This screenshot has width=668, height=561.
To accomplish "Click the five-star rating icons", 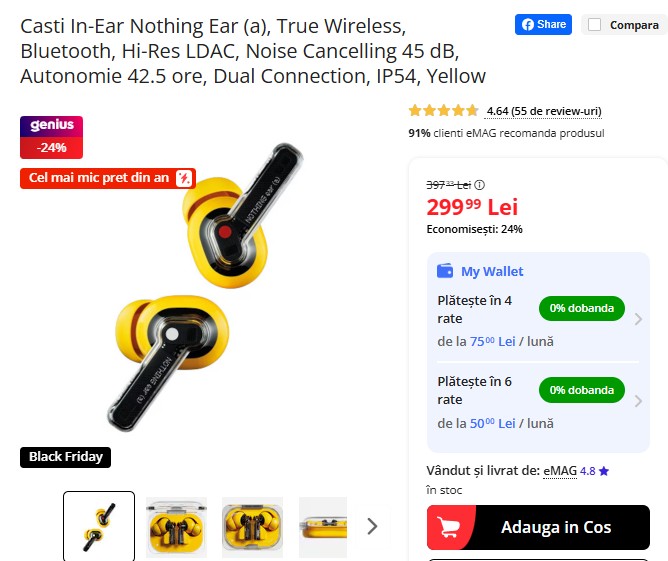I will click(x=443, y=111).
